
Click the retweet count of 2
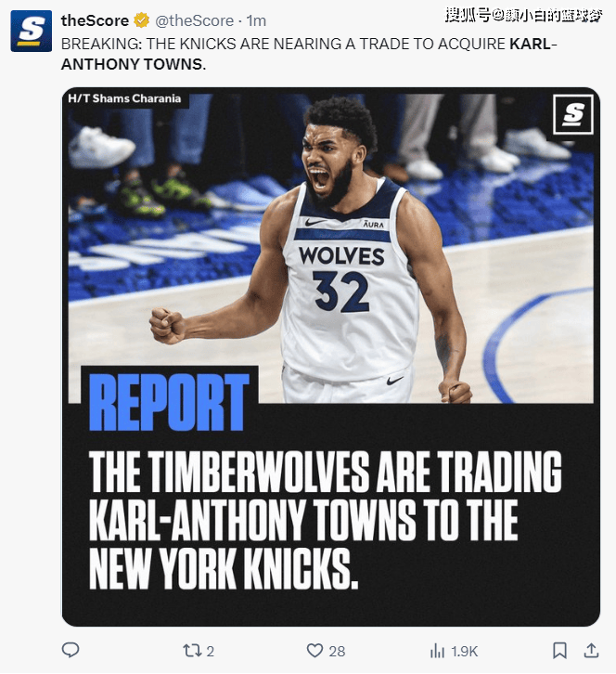210,651
